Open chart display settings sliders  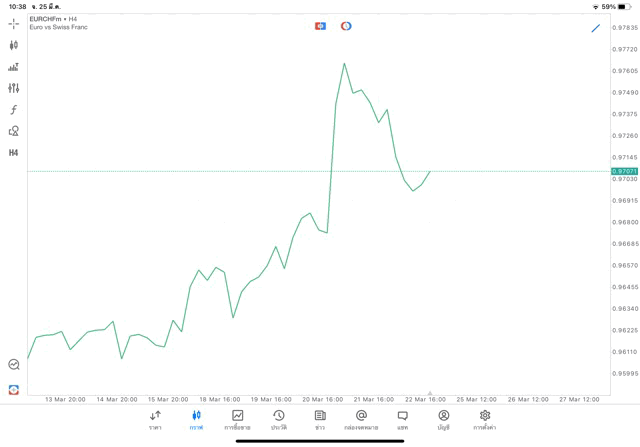[x=14, y=88]
